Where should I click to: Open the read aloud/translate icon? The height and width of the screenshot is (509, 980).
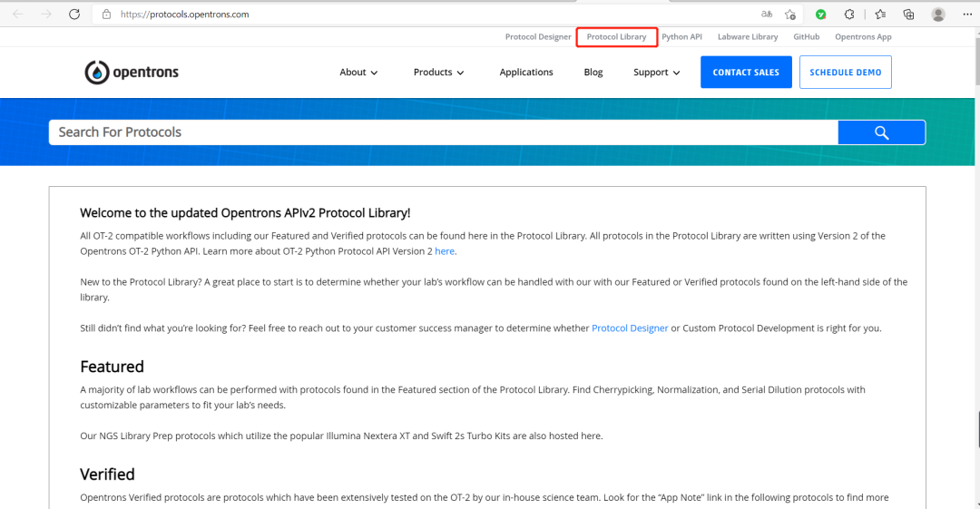click(x=766, y=14)
